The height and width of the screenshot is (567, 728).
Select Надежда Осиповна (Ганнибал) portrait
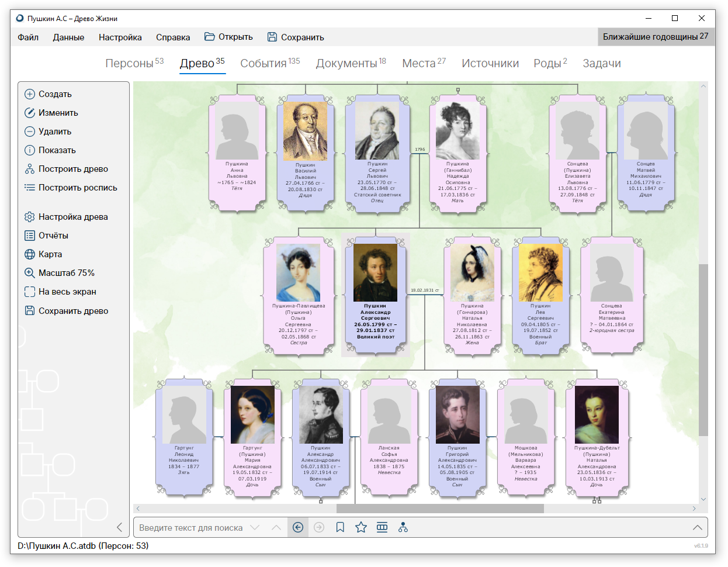tap(457, 130)
